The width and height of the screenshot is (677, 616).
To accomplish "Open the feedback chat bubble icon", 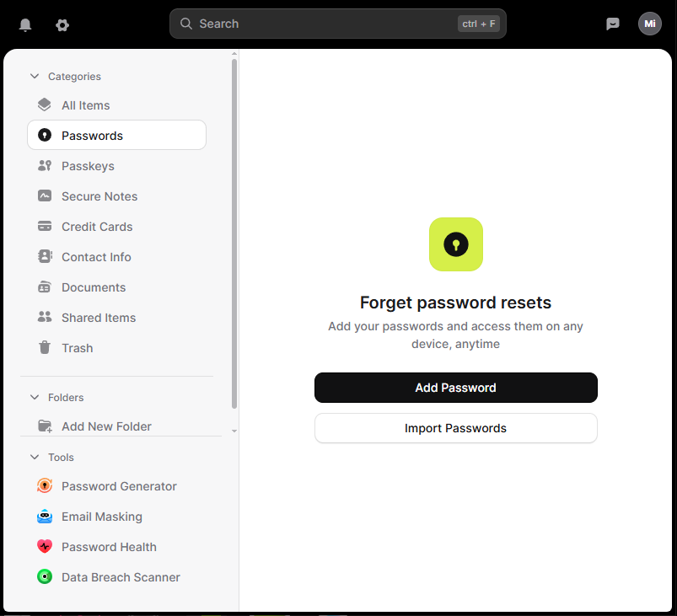I will point(612,24).
